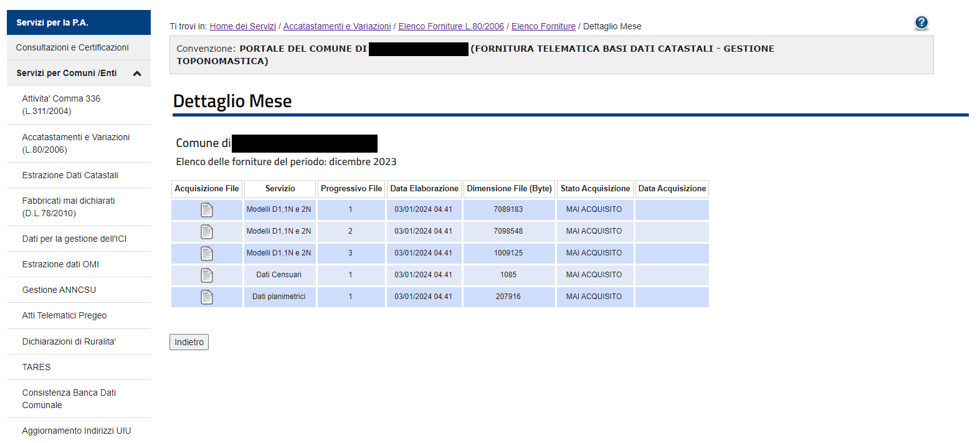This screenshot has height=443, width=980.
Task: Click the Servizi per la P.A. header
Action: 52,22
